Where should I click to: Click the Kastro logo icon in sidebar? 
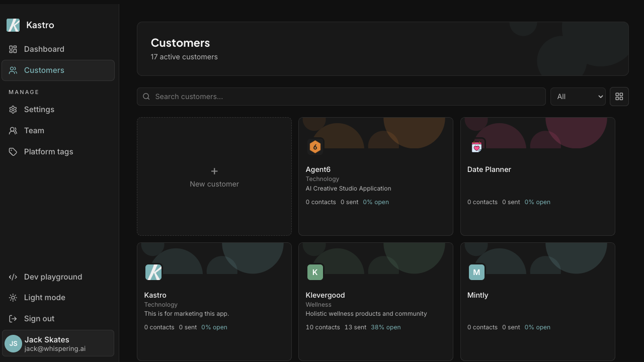pyautogui.click(x=13, y=25)
